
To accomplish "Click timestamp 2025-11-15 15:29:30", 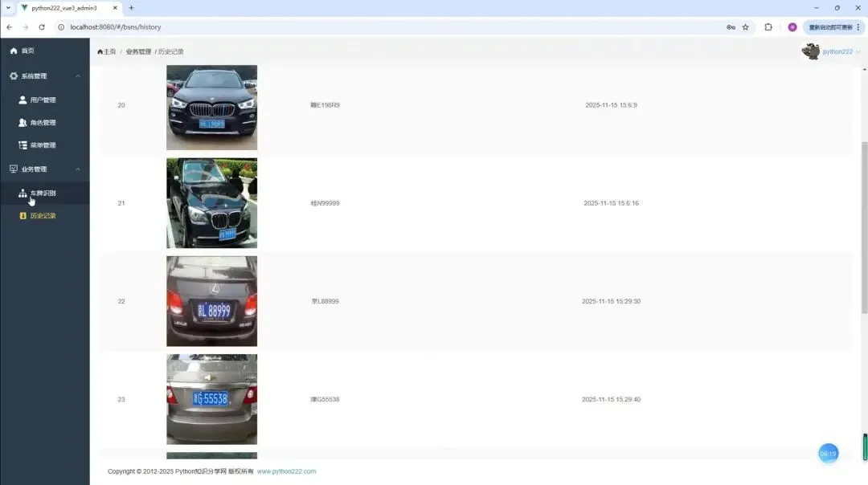I will (611, 301).
